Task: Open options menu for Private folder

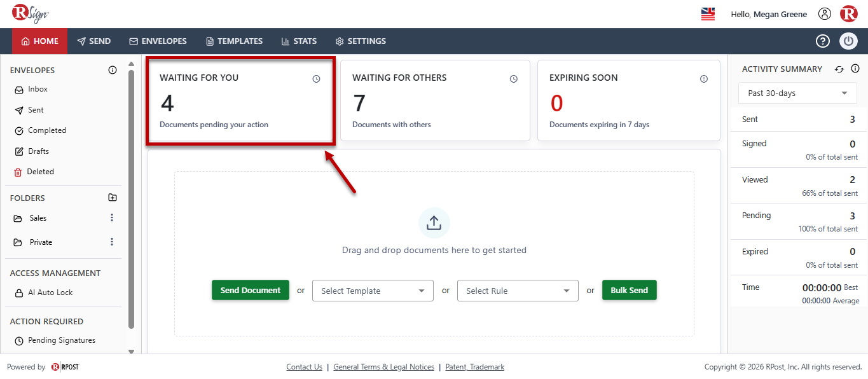Action: pos(112,242)
